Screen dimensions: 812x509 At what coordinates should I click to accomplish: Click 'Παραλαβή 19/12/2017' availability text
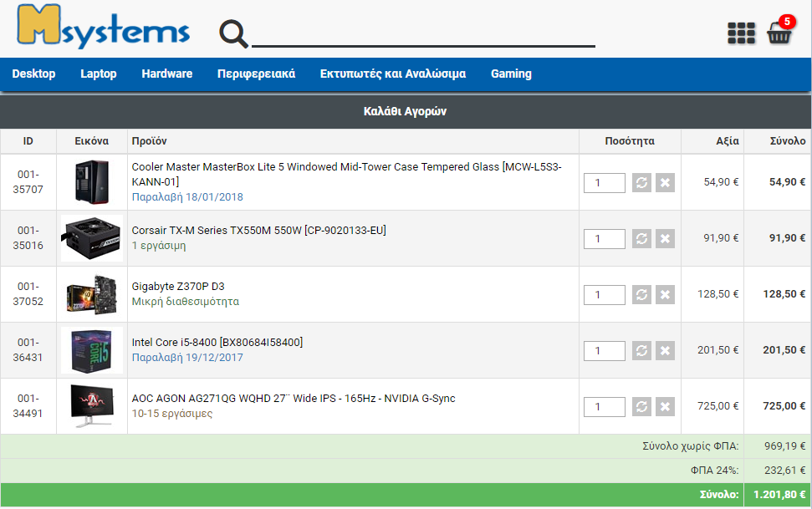click(x=187, y=357)
